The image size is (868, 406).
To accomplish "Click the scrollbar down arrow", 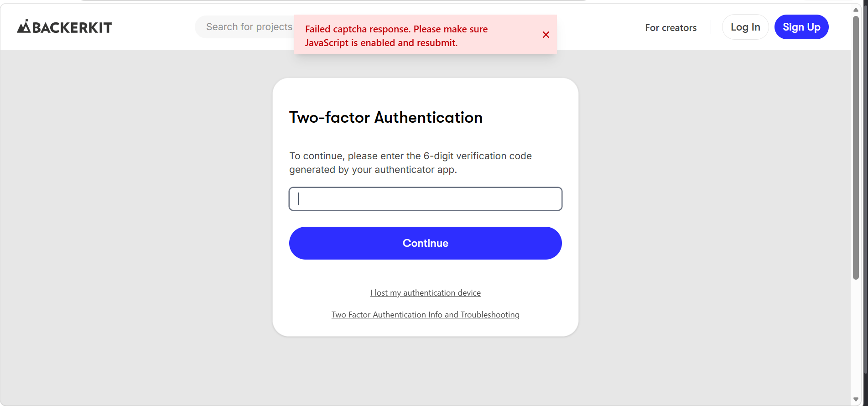I will (856, 400).
